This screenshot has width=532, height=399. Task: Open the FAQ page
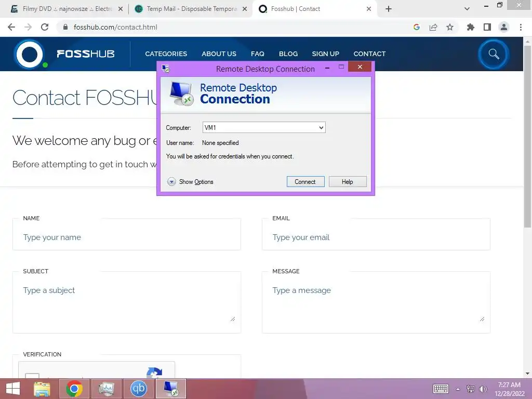point(258,54)
